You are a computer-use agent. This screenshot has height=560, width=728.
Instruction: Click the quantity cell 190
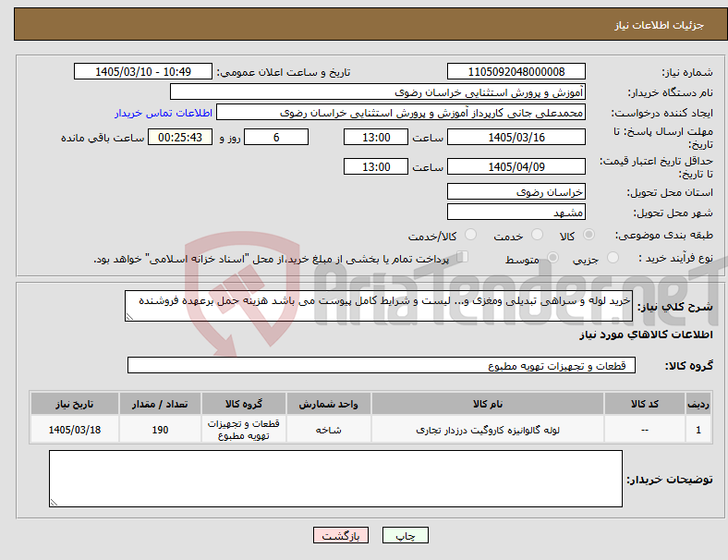160,430
